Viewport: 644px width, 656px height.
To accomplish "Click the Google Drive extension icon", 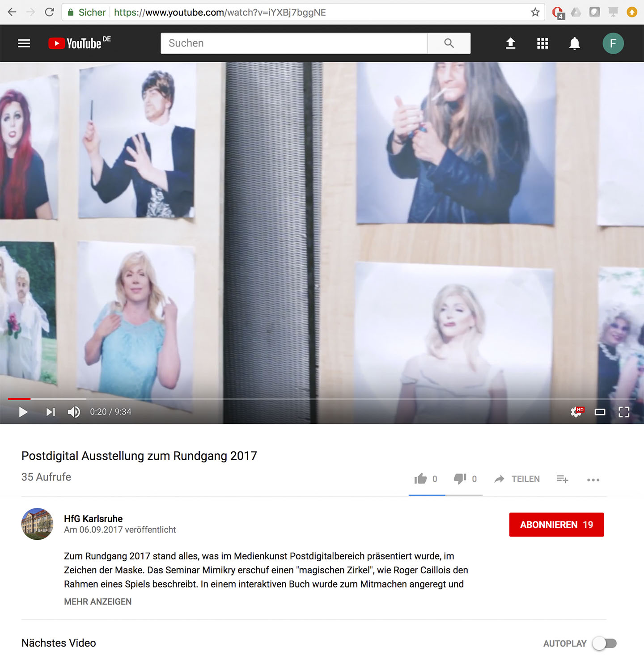I will [x=576, y=12].
